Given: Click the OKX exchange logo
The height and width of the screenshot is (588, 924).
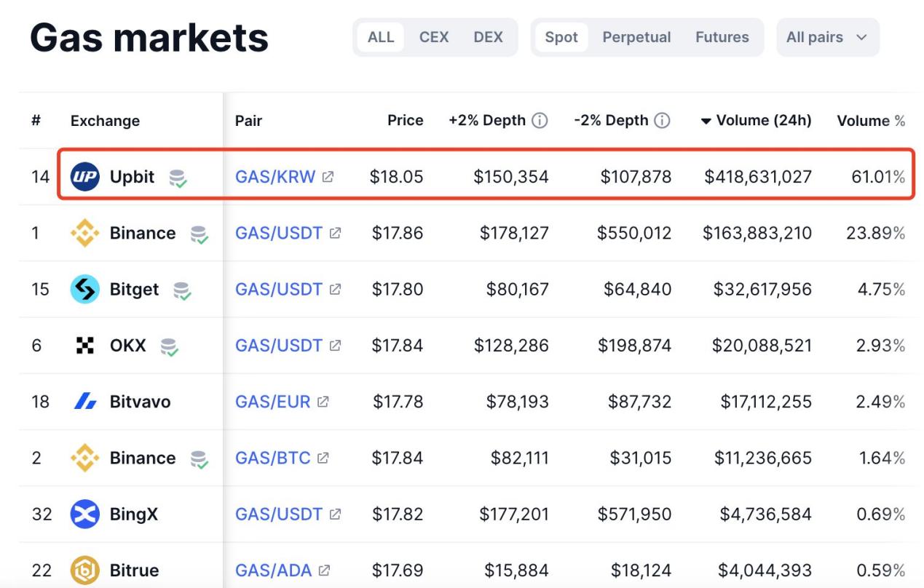Looking at the screenshot, I should tap(84, 346).
